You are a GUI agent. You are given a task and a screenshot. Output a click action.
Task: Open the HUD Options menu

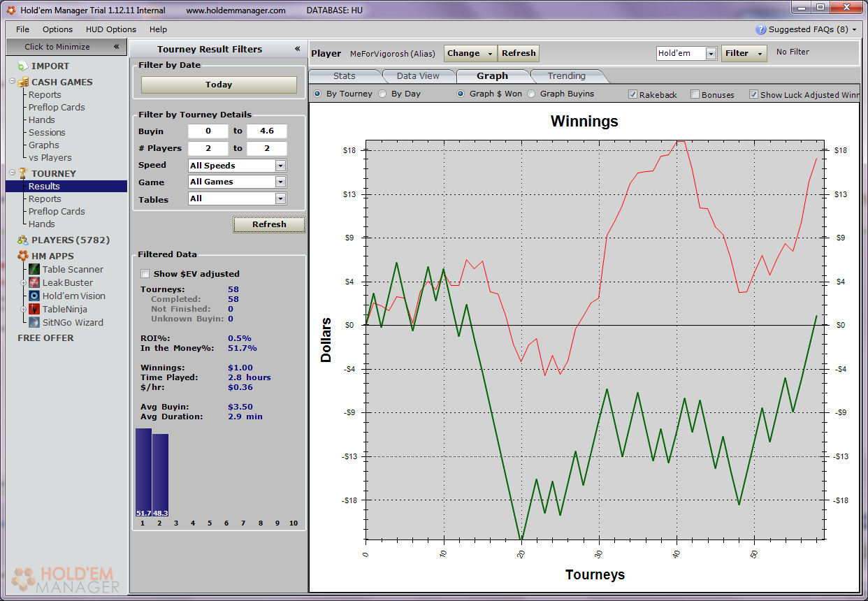[111, 29]
